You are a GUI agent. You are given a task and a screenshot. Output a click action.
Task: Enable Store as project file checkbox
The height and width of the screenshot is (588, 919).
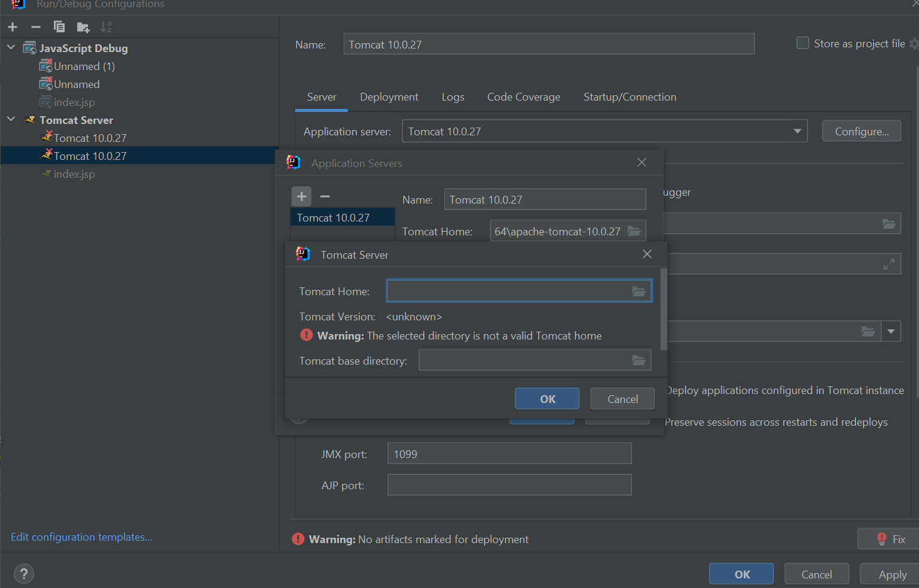click(803, 43)
